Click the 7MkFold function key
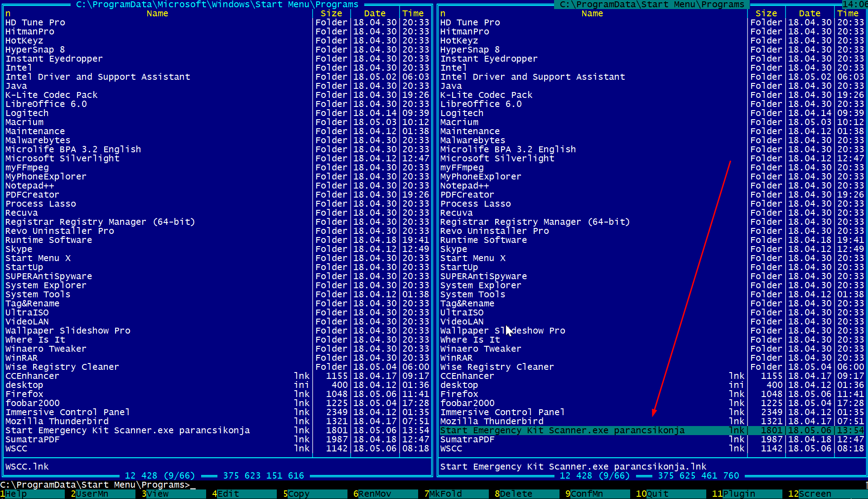 [x=456, y=494]
